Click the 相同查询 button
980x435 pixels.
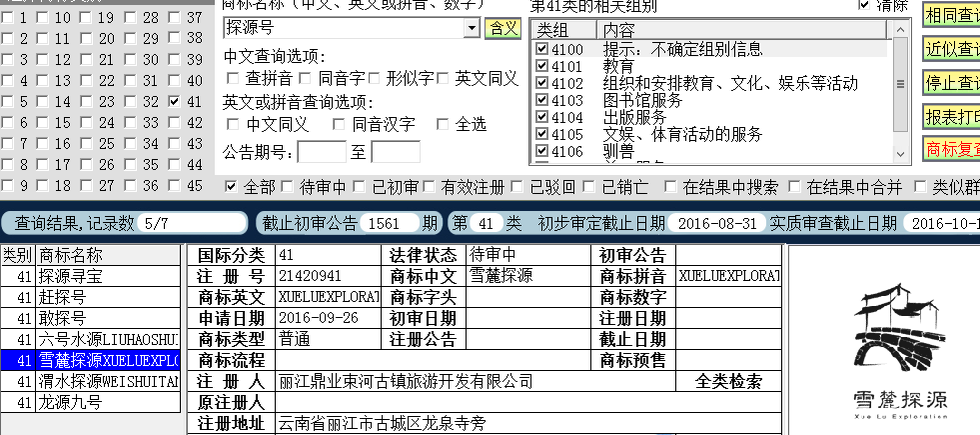click(x=951, y=16)
